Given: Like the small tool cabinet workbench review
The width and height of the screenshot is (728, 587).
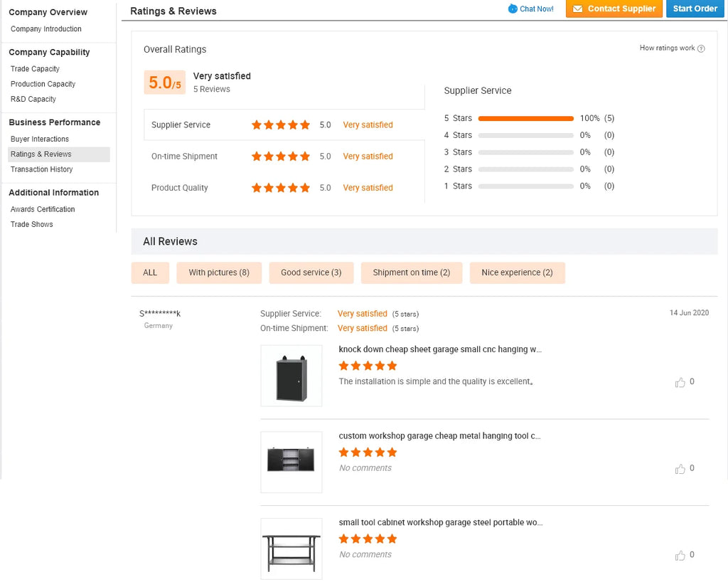Looking at the screenshot, I should (680, 556).
